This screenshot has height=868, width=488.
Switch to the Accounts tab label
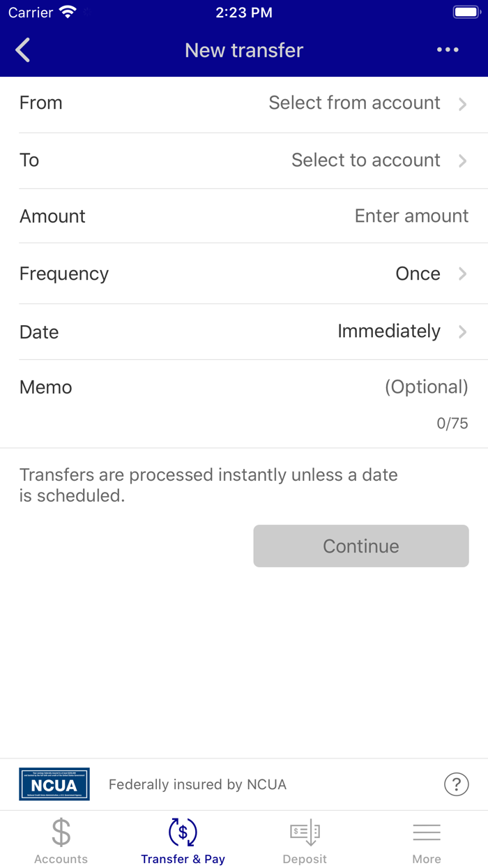coord(61,859)
